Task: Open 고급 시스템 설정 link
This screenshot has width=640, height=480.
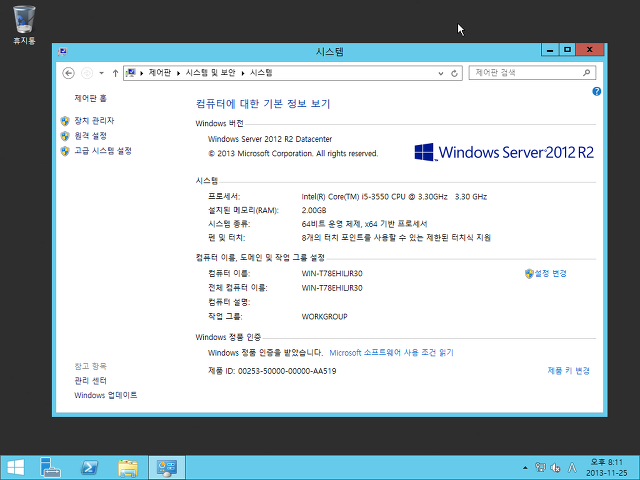Action: pos(103,151)
